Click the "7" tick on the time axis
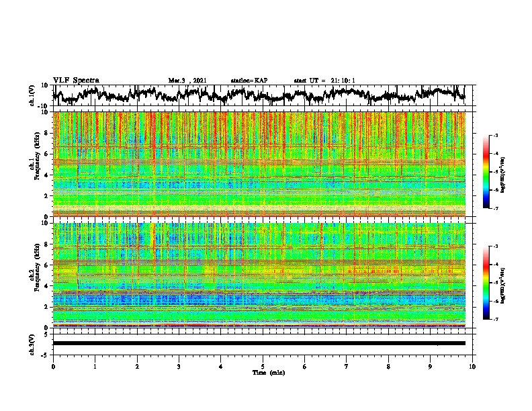 click(x=347, y=367)
